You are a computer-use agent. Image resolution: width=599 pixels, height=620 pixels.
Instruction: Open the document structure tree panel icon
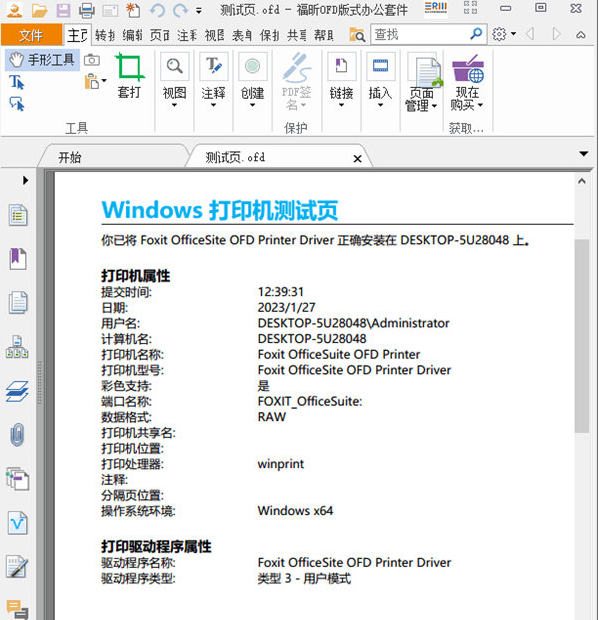pyautogui.click(x=17, y=347)
